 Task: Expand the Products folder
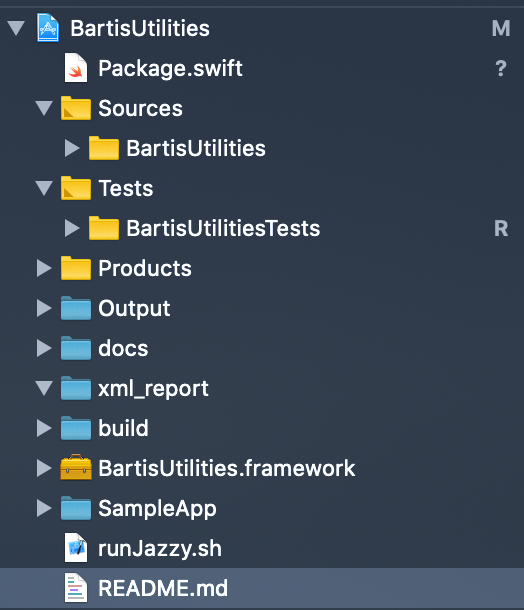pos(44,268)
